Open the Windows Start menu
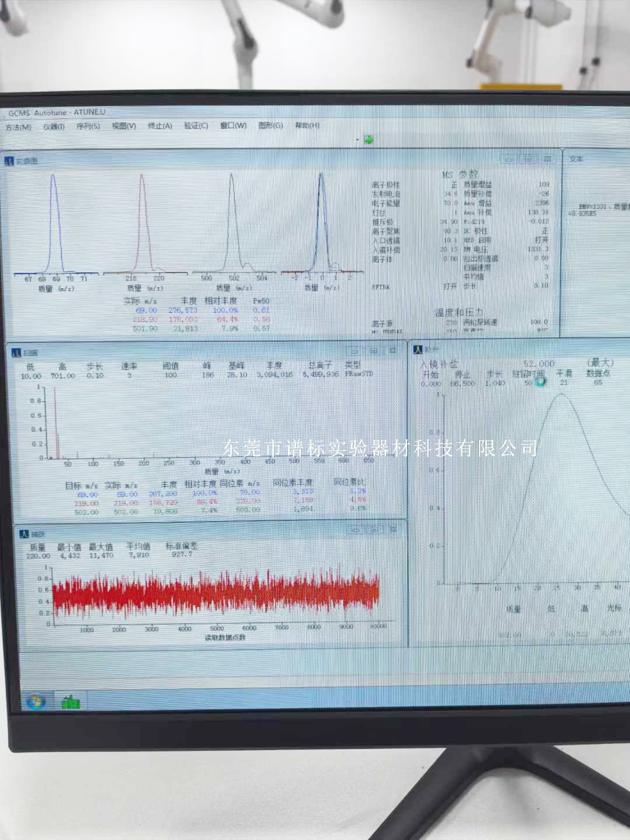630x840 pixels. point(36,701)
